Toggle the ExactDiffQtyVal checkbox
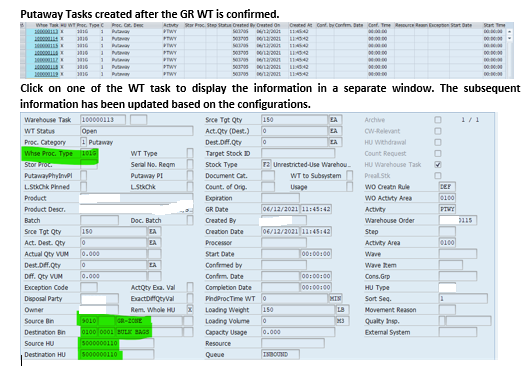This screenshot has height=366, width=526. (x=190, y=299)
